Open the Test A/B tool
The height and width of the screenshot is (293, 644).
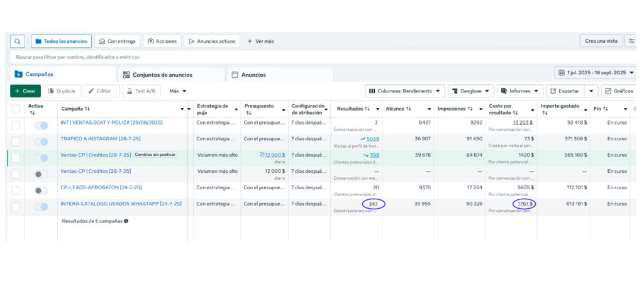142,91
